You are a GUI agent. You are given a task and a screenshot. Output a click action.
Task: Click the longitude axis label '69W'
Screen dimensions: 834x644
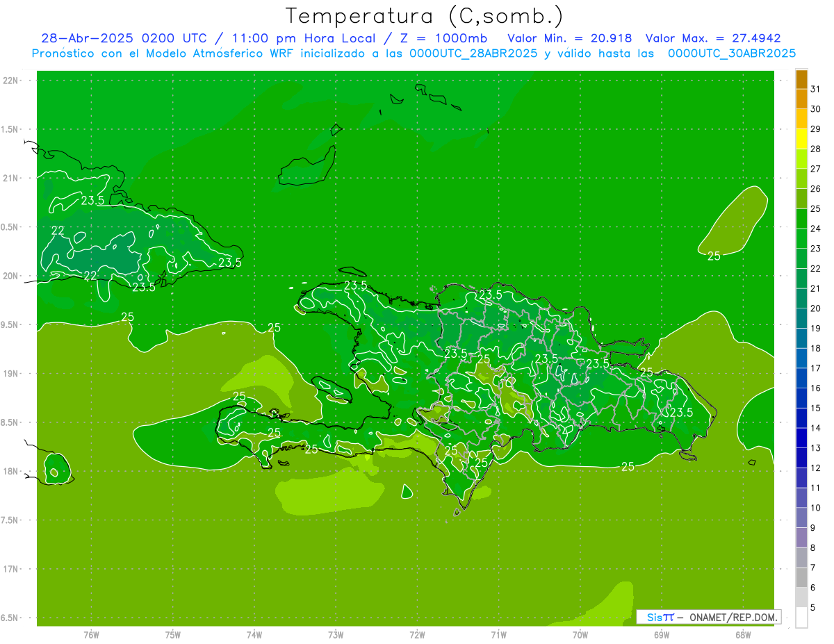pyautogui.click(x=662, y=635)
